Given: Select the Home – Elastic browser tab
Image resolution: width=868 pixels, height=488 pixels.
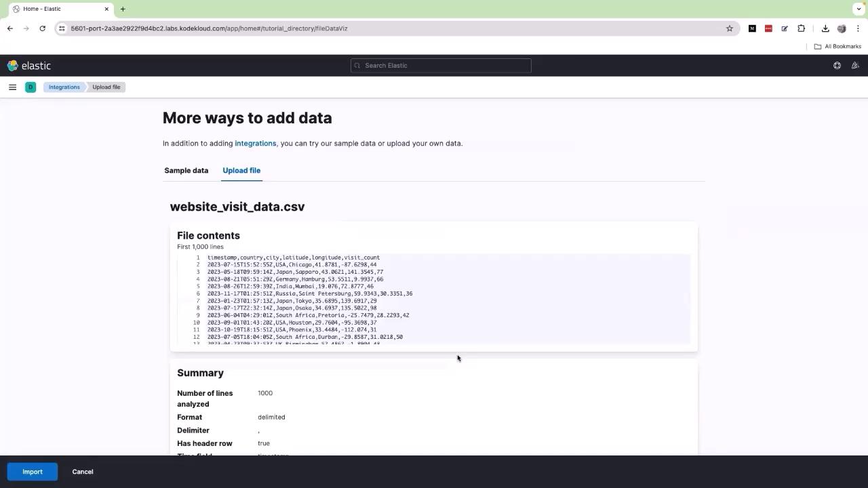Looking at the screenshot, I should coord(60,9).
